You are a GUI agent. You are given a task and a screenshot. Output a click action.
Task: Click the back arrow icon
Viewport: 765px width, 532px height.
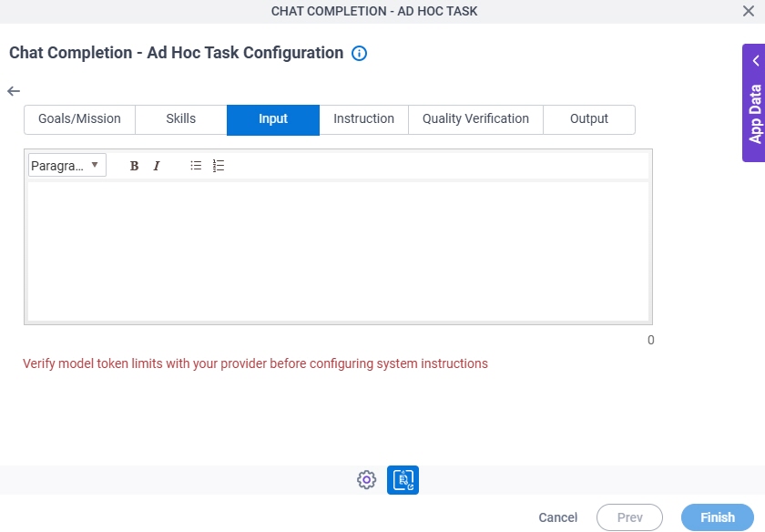(x=14, y=91)
